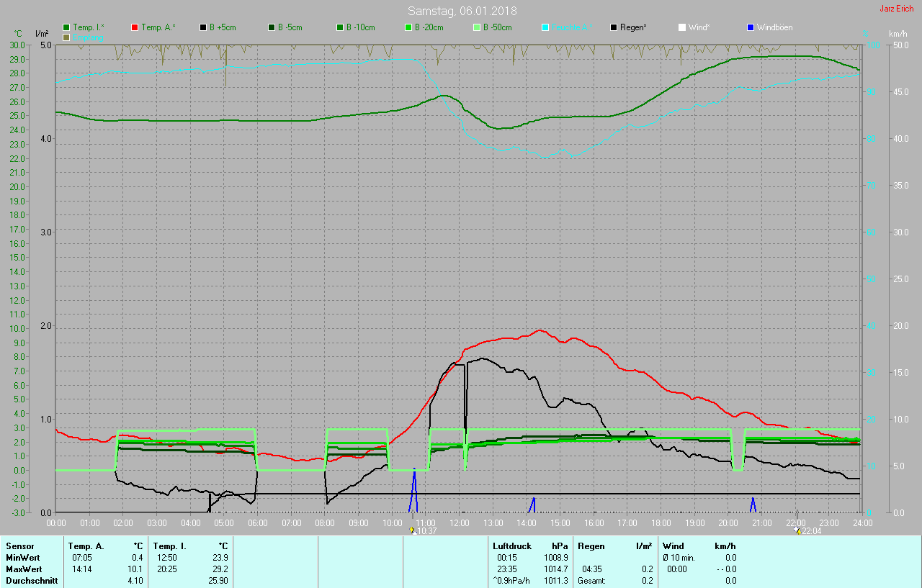Click the B -10cm legend label

coord(360,27)
